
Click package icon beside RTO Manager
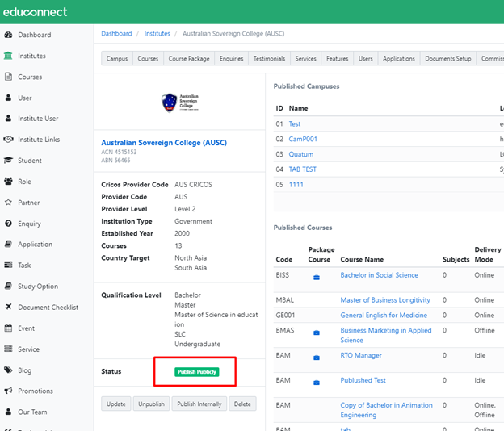point(317,356)
